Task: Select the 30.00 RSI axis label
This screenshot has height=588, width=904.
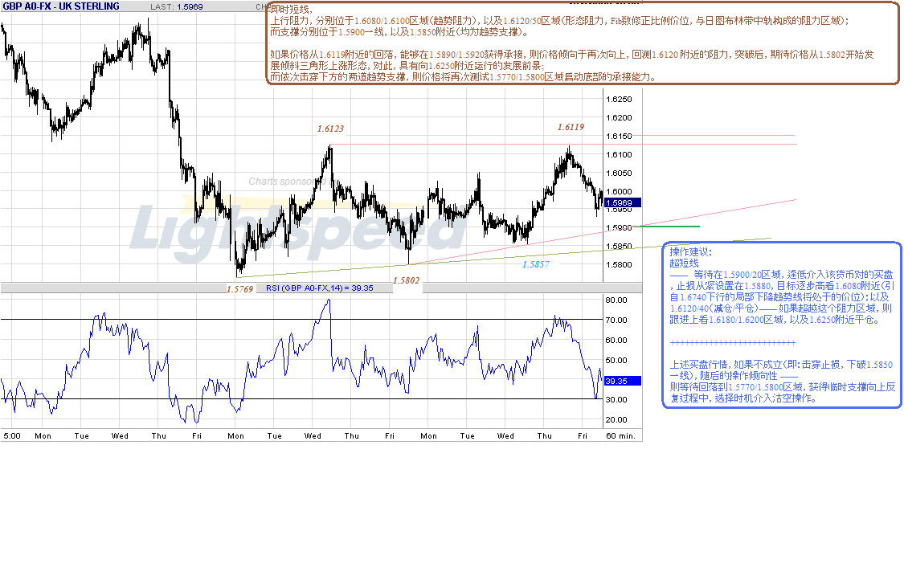Action: pyautogui.click(x=616, y=399)
